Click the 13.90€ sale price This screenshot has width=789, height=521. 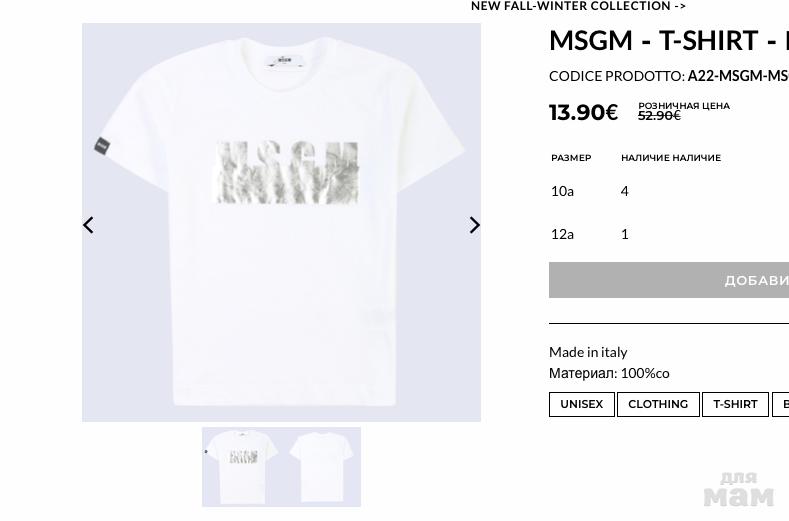click(x=583, y=112)
